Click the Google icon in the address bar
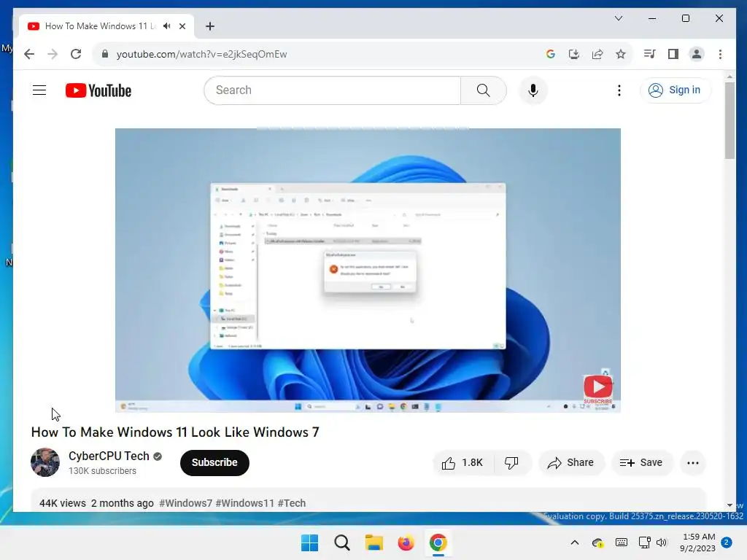Screen dimensions: 747x560 550,54
